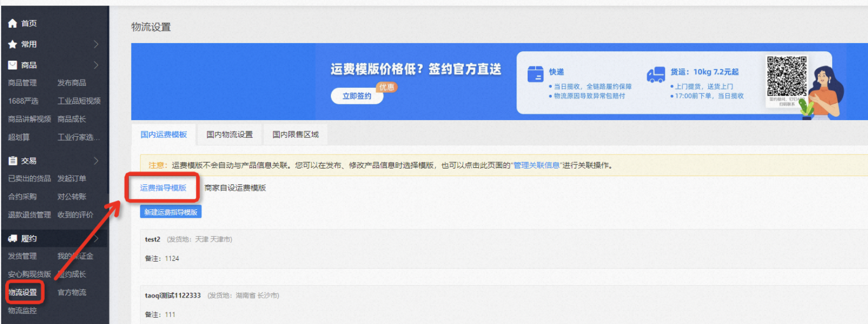
Task: Expand the 交易 section chevron
Action: pyautogui.click(x=96, y=161)
